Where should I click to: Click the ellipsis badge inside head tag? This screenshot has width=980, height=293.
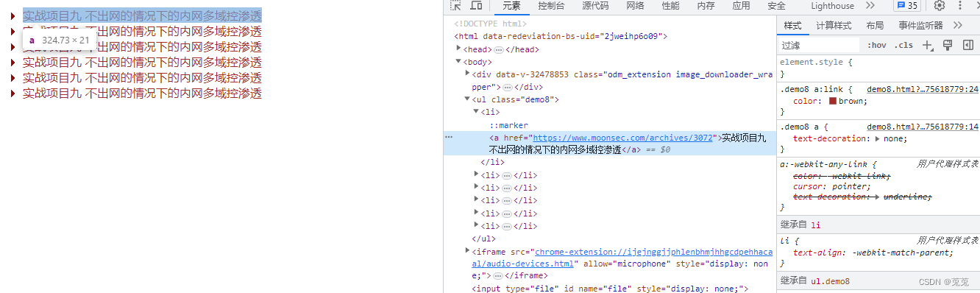coord(498,49)
